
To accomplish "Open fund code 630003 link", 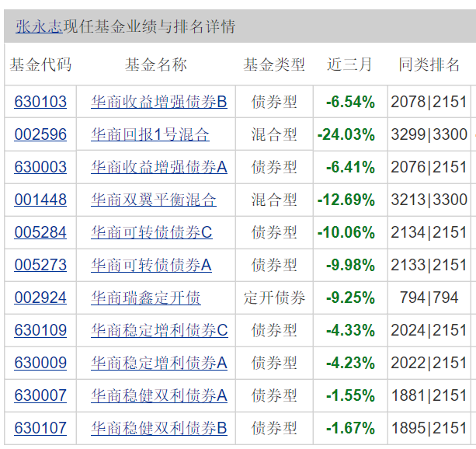I will (40, 167).
